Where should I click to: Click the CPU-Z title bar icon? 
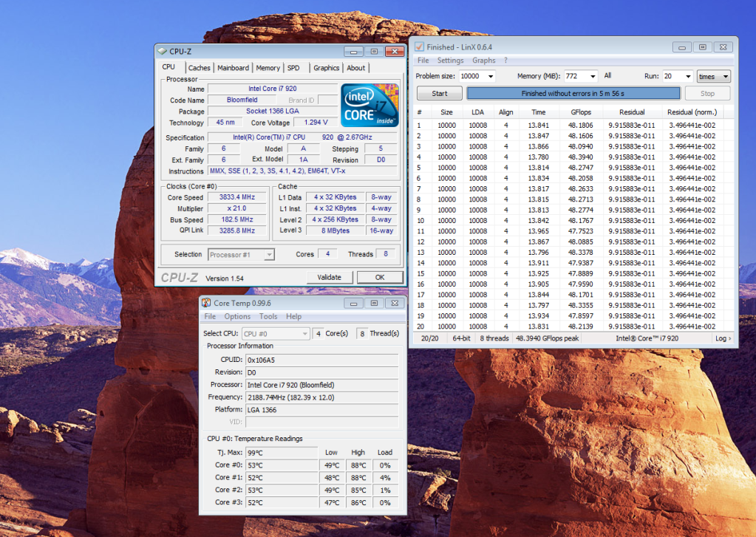[x=162, y=51]
